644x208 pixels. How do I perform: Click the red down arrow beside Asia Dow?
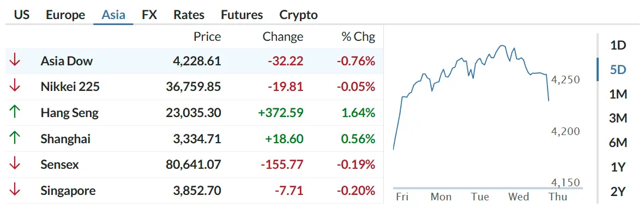[15, 61]
